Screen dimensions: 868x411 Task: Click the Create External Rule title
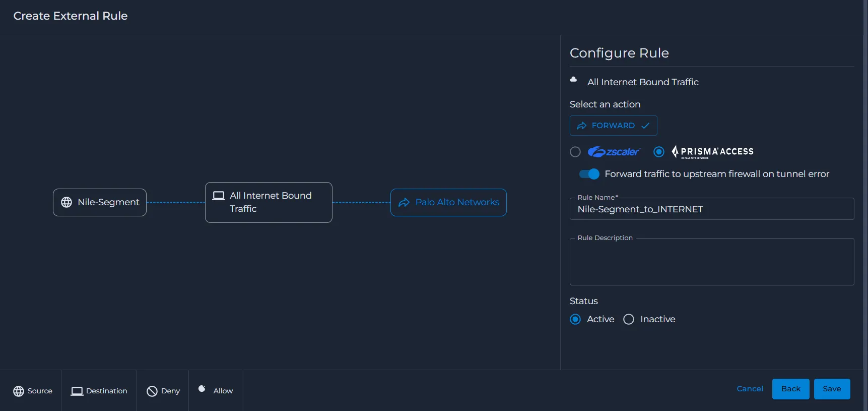pos(71,16)
